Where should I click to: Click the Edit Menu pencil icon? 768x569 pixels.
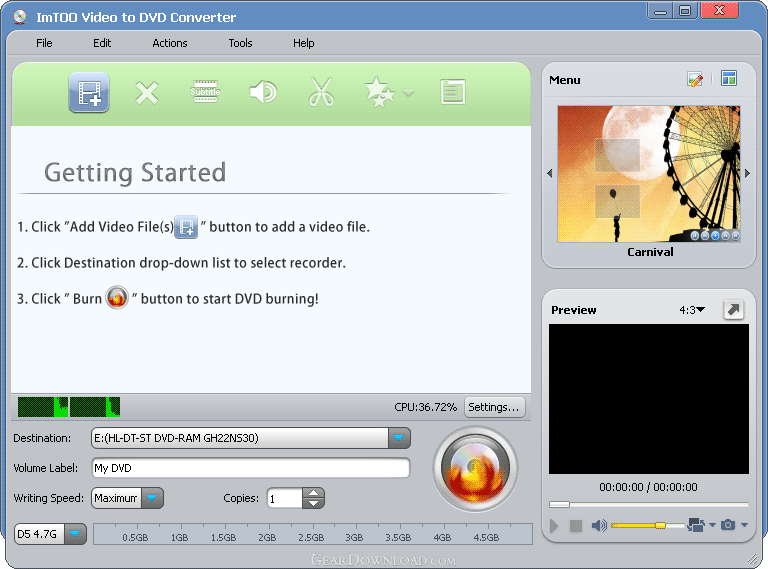coord(695,79)
